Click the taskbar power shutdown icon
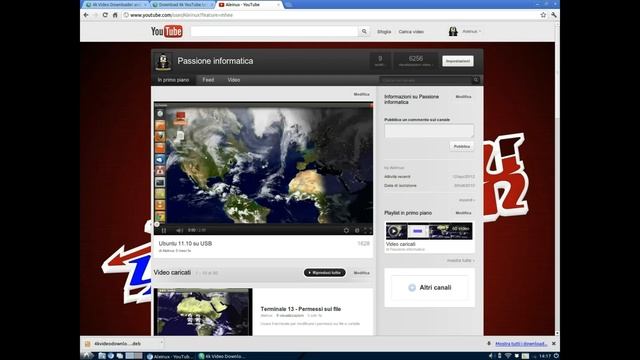This screenshot has width=640, height=360. point(556,356)
